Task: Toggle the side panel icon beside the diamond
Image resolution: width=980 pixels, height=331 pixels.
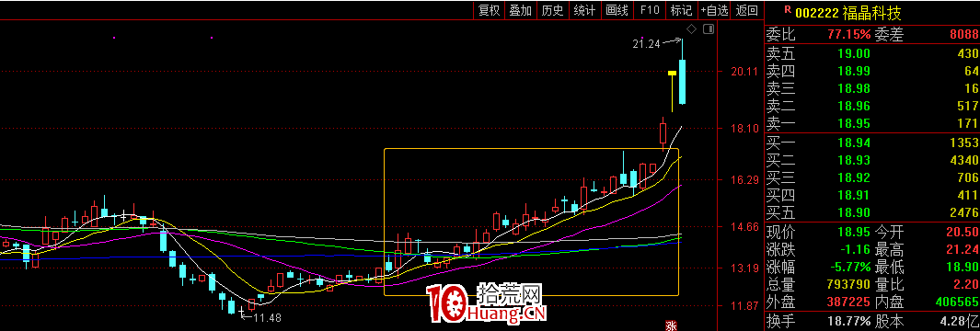Action: coord(709,29)
